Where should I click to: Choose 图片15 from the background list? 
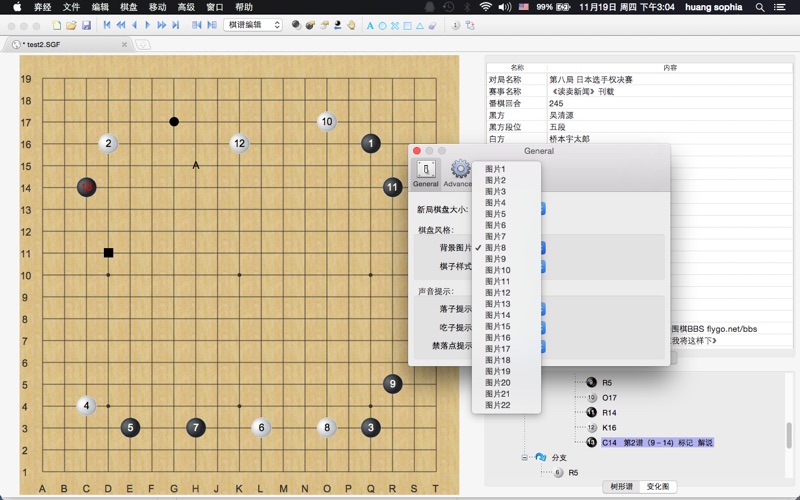point(506,326)
